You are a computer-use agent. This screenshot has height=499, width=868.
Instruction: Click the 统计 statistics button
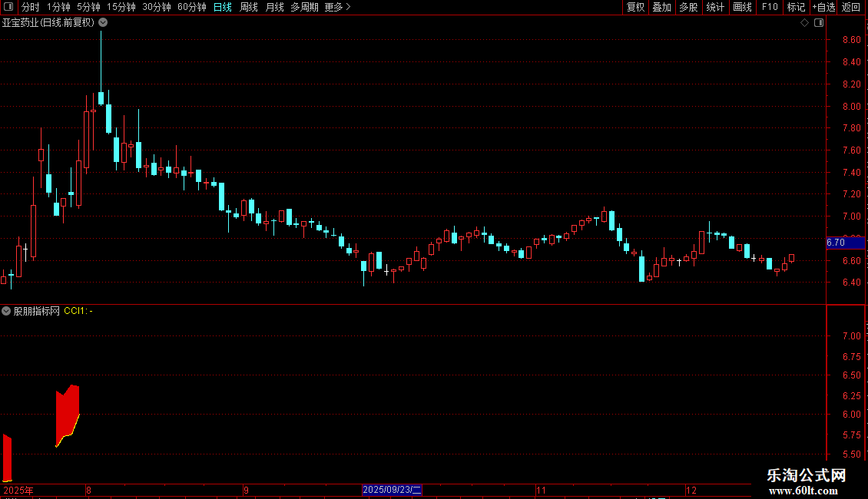coord(714,7)
